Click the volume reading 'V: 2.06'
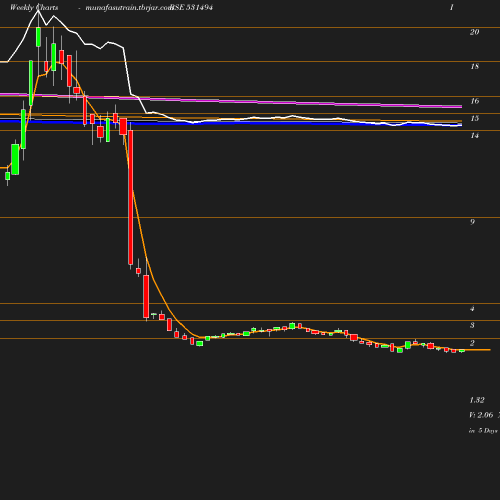Screen dimensions: 500x500 click(481, 415)
